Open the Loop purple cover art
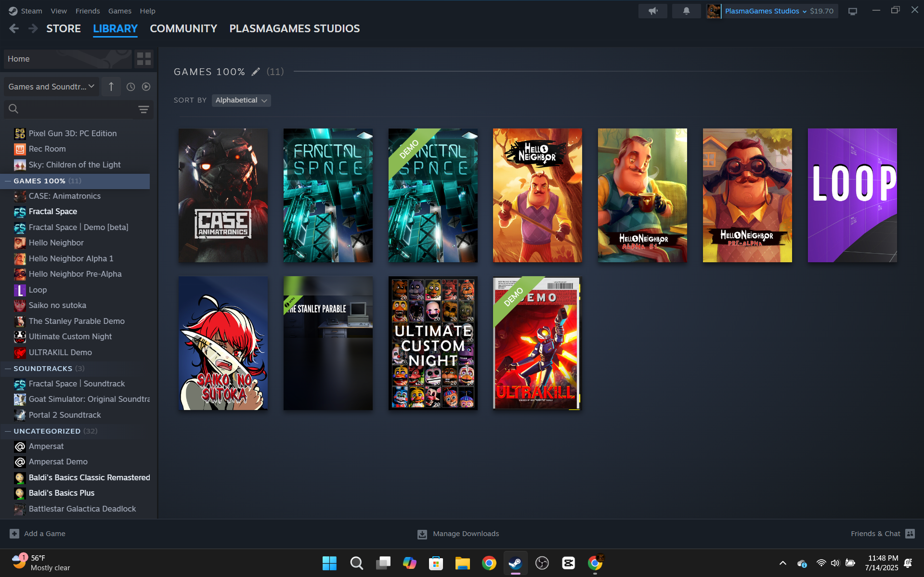The image size is (924, 577). [x=852, y=195]
